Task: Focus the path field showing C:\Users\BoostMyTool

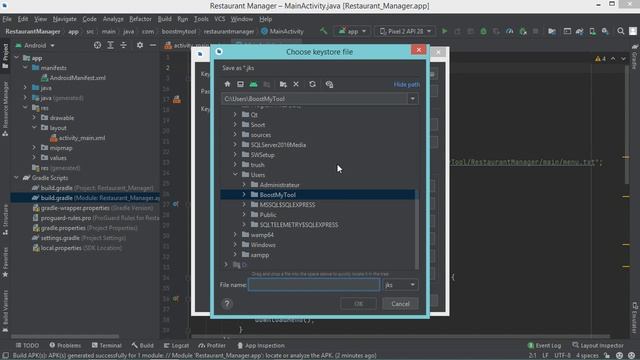Action: [x=314, y=99]
